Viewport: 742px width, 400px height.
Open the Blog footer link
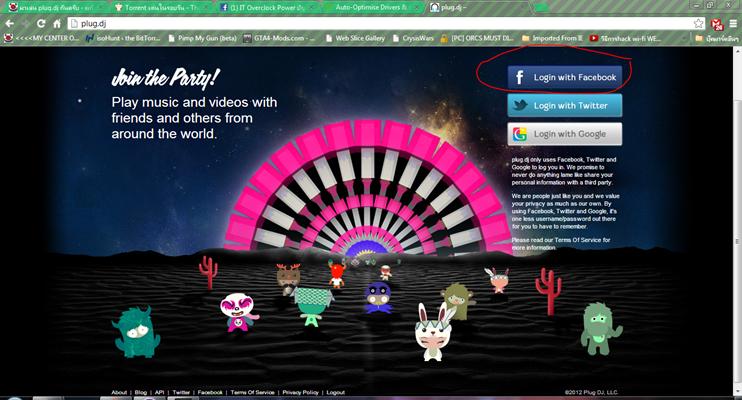coord(141,392)
